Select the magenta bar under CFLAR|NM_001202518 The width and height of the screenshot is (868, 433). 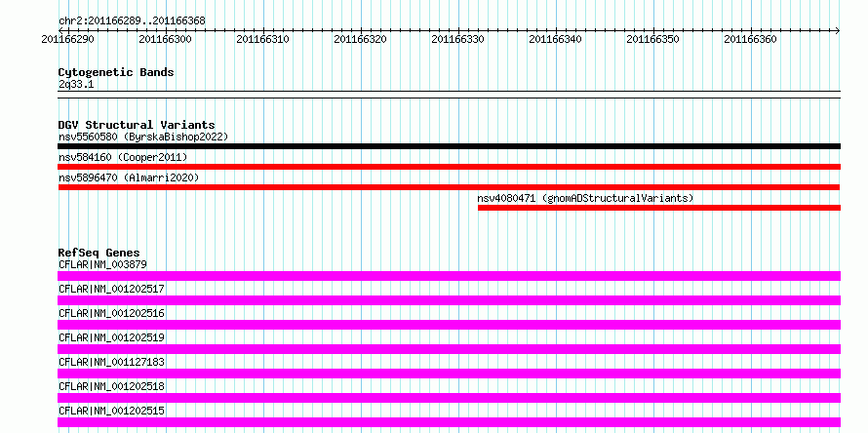tap(449, 398)
